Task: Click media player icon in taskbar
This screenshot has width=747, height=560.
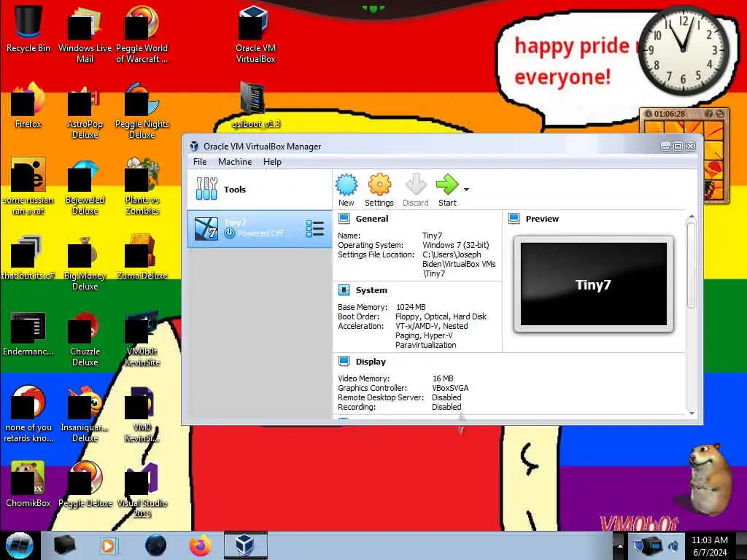Action: pyautogui.click(x=108, y=545)
